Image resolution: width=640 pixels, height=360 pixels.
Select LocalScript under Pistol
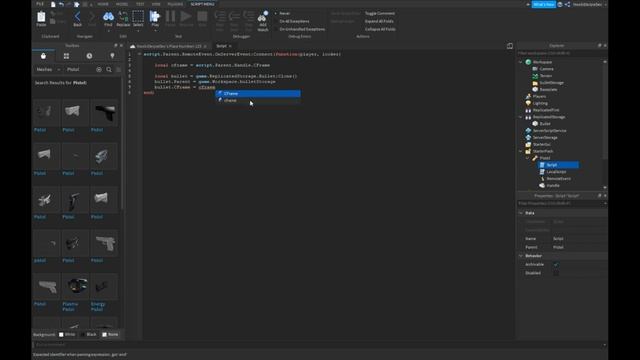[x=556, y=172]
